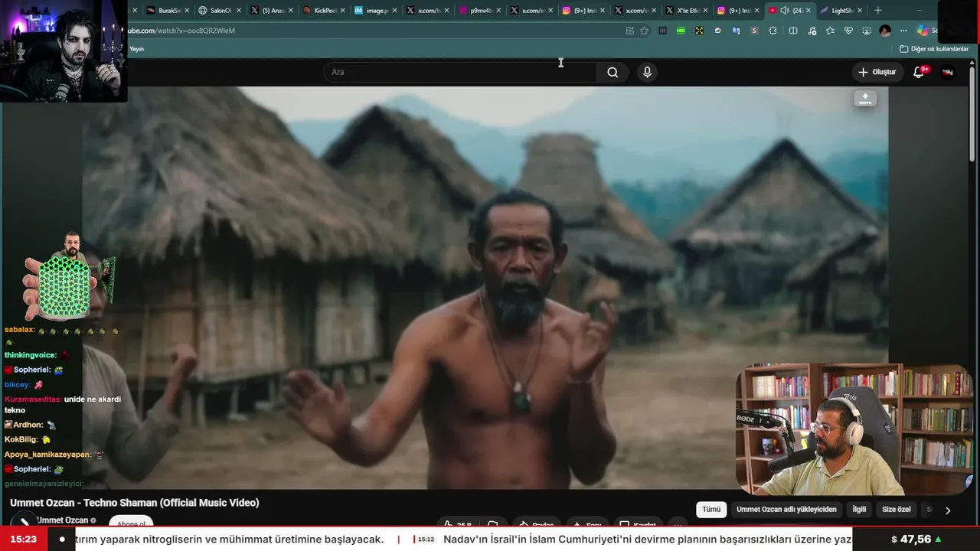Switch to the X'te Etki browser tab
Image resolution: width=980 pixels, height=551 pixels.
tap(685, 11)
